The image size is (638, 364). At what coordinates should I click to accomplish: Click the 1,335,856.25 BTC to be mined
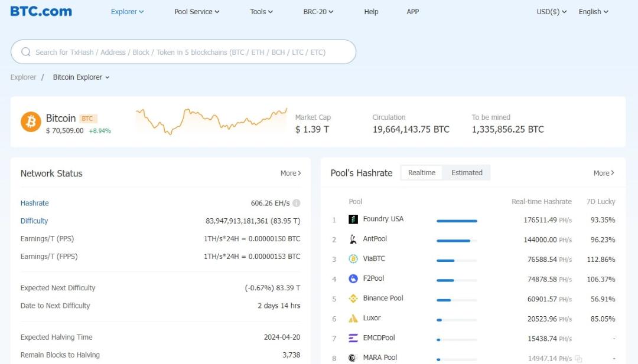click(508, 130)
